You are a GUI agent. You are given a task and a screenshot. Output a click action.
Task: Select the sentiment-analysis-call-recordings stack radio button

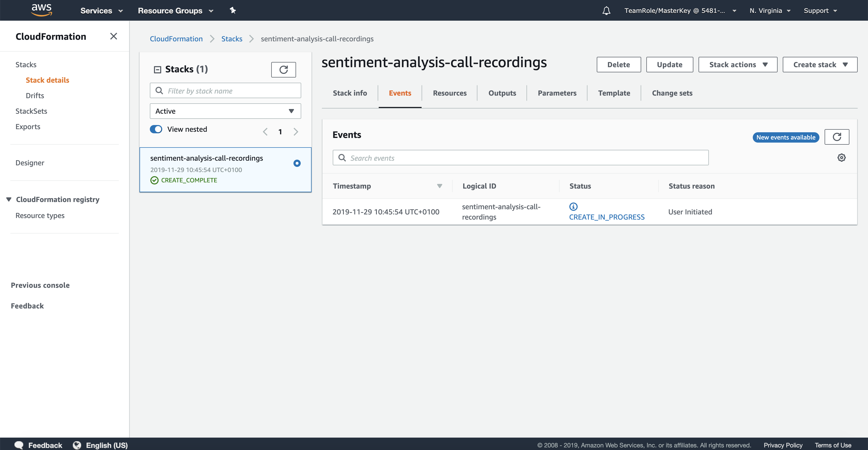(x=297, y=163)
